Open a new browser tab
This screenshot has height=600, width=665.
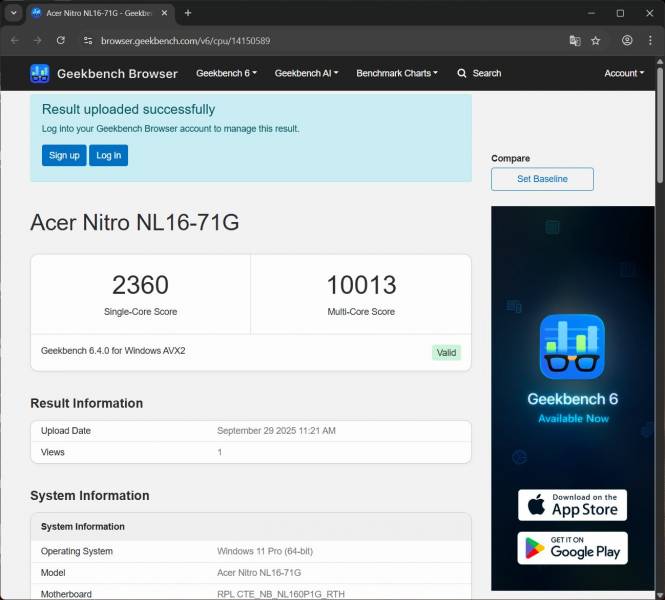188,13
